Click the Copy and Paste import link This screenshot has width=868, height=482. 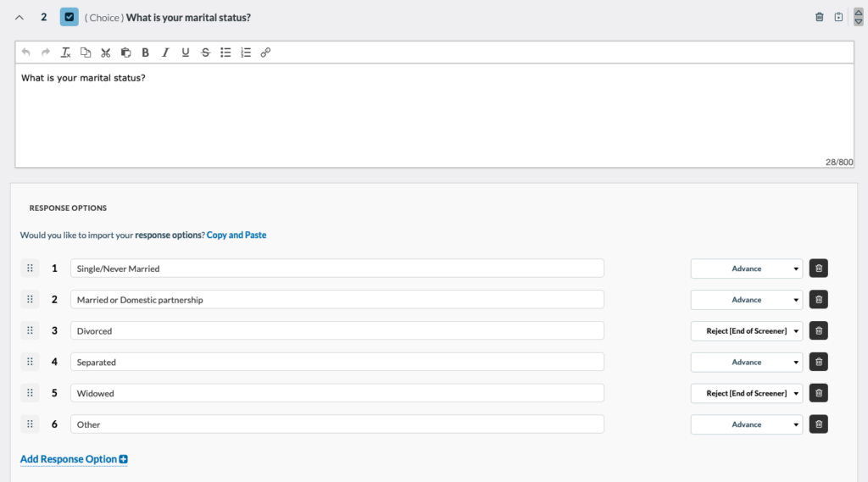pos(236,235)
